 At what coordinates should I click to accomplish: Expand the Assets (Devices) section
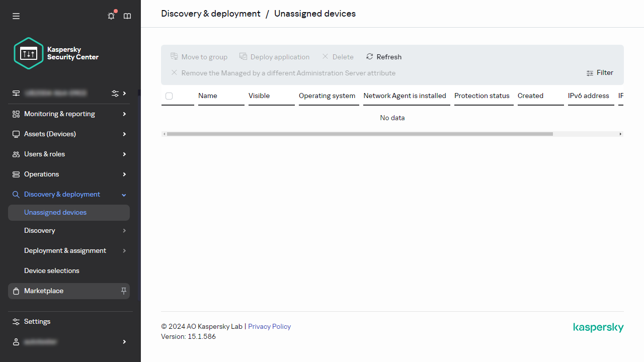pos(124,134)
